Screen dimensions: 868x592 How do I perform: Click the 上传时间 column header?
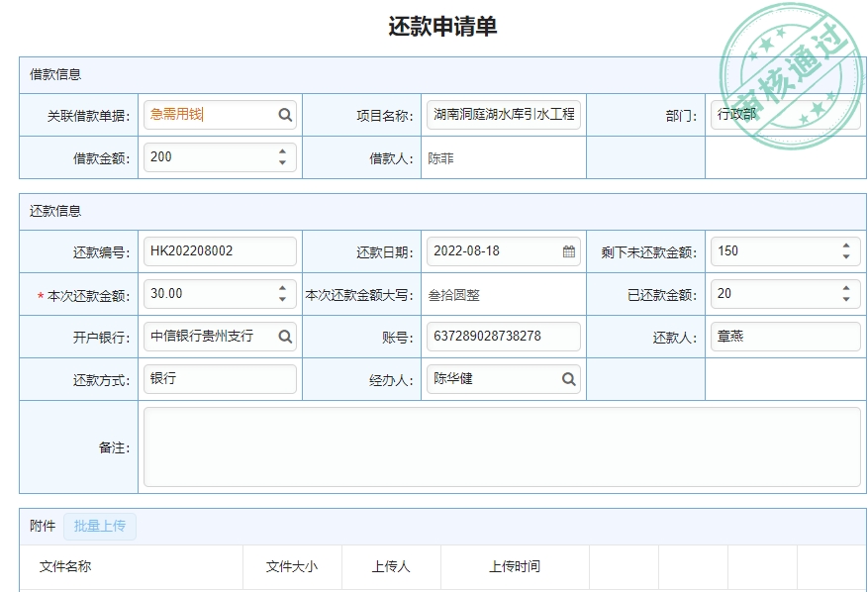[x=515, y=566]
